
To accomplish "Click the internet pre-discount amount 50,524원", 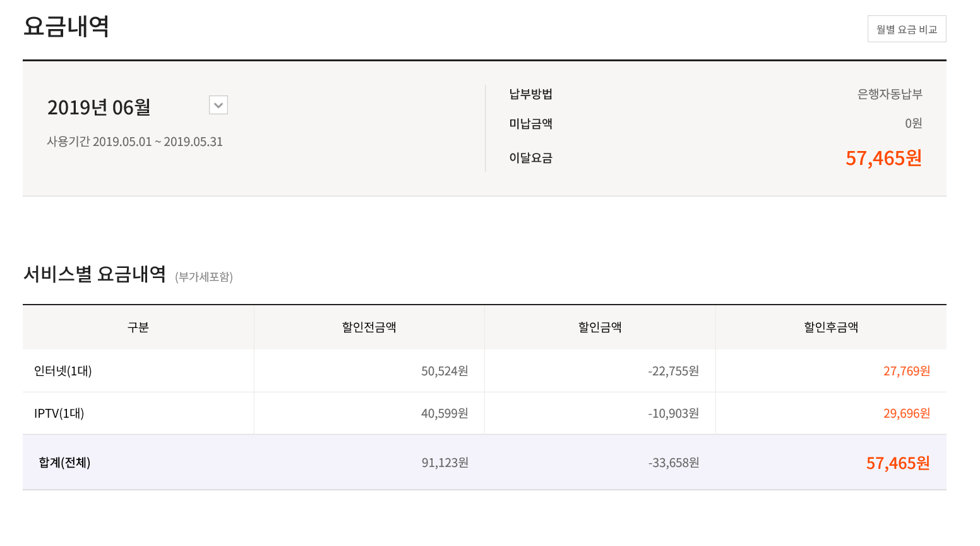I will pos(445,371).
